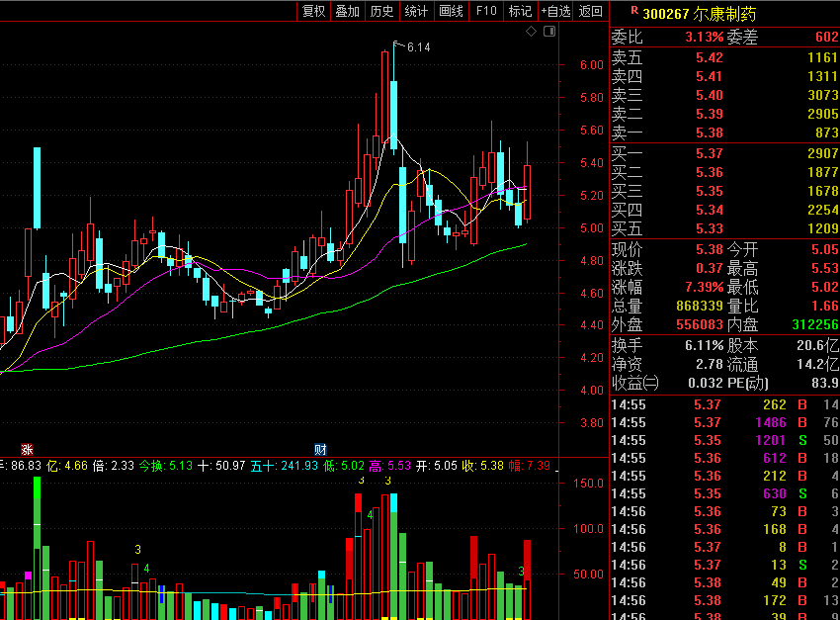Select 卖四 ask price 5.41
The width and height of the screenshot is (840, 620).
click(710, 76)
